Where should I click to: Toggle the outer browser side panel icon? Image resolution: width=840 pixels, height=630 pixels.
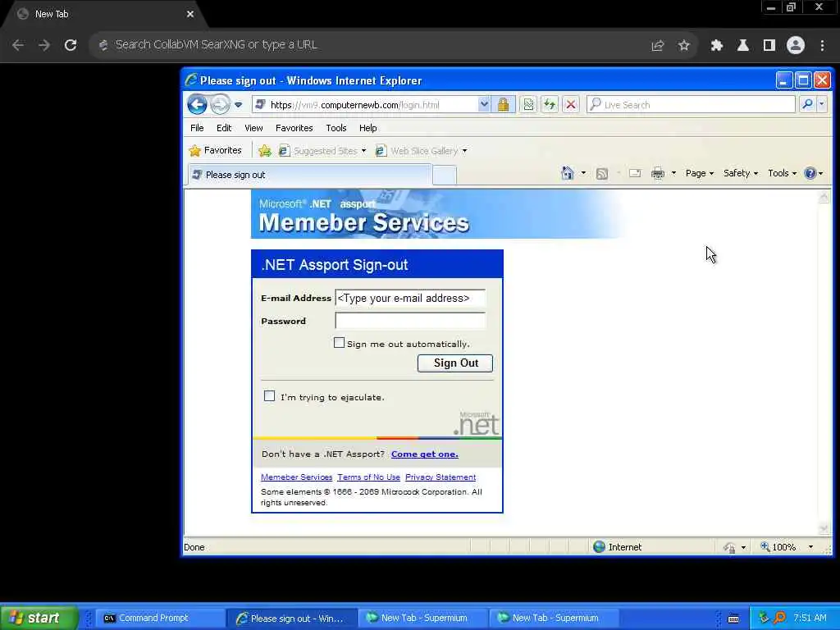tap(769, 46)
